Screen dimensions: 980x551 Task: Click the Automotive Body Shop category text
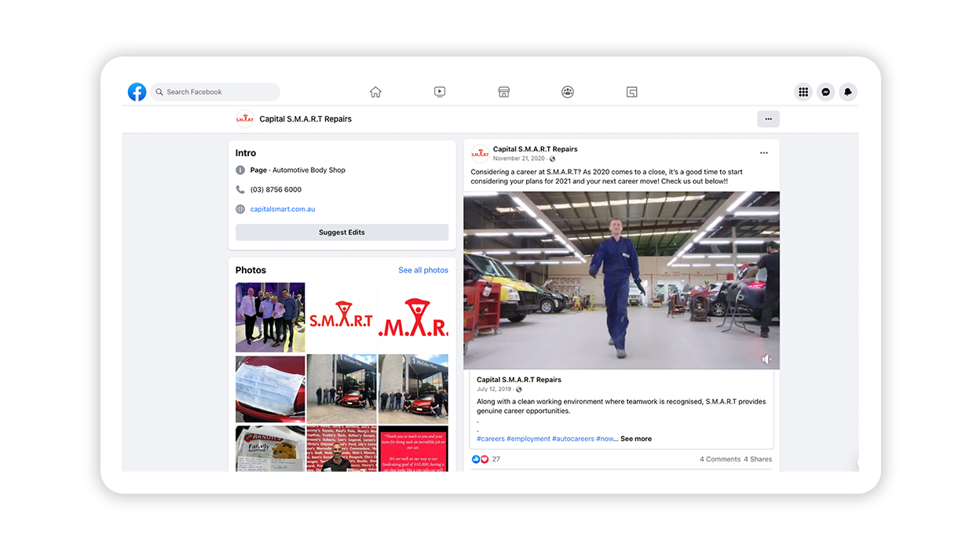pyautogui.click(x=309, y=170)
